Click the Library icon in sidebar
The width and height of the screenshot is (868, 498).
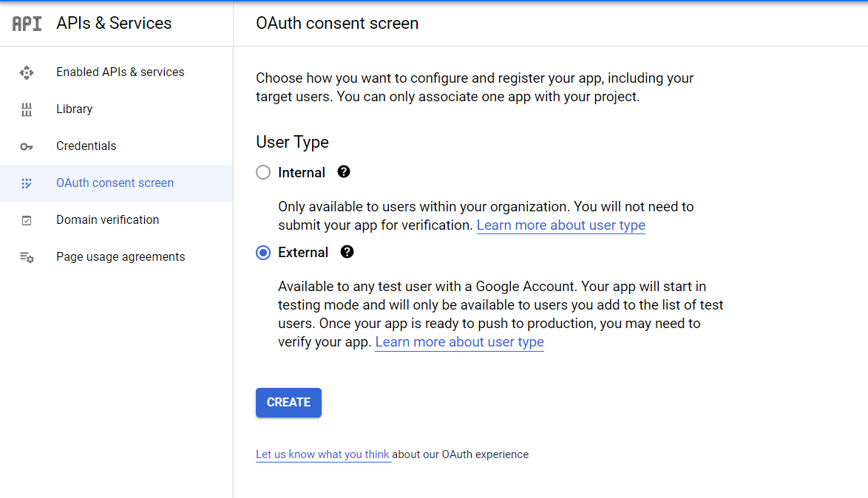(27, 109)
